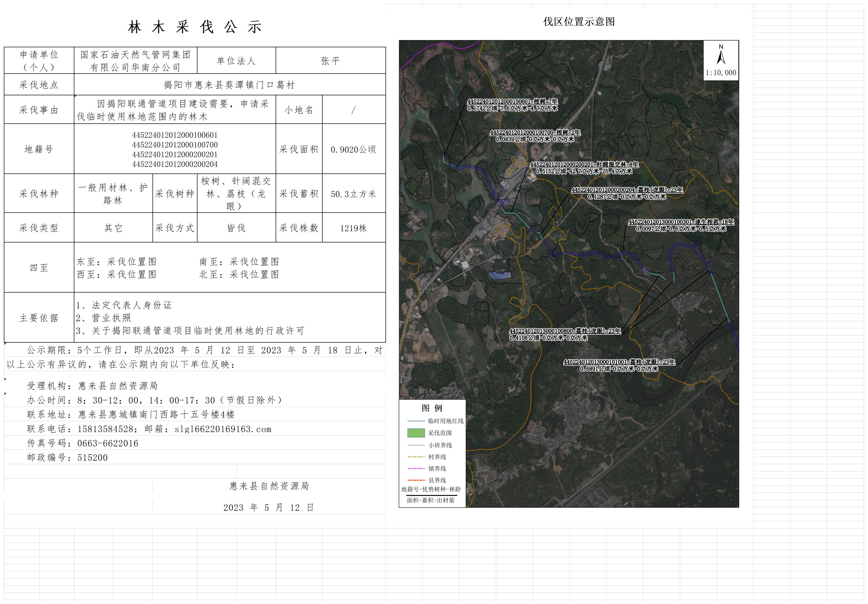Click the 0.9020公顷 area cell
The image size is (868, 604).
354,149
